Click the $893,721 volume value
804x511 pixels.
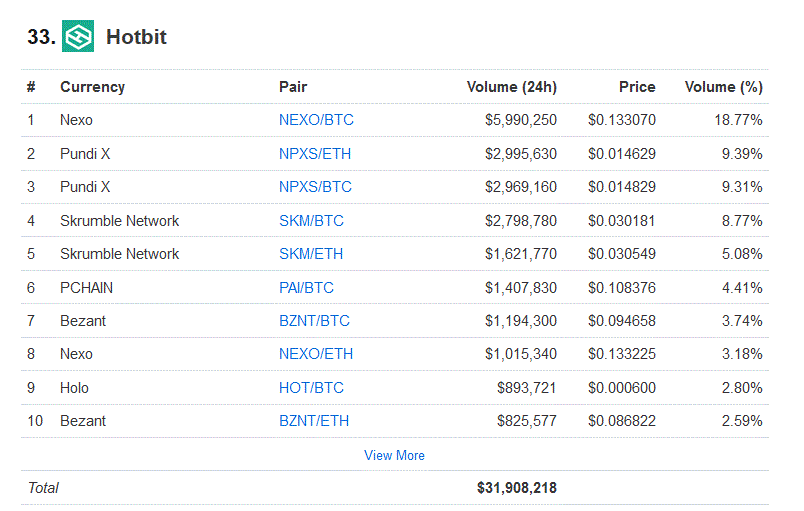click(527, 388)
